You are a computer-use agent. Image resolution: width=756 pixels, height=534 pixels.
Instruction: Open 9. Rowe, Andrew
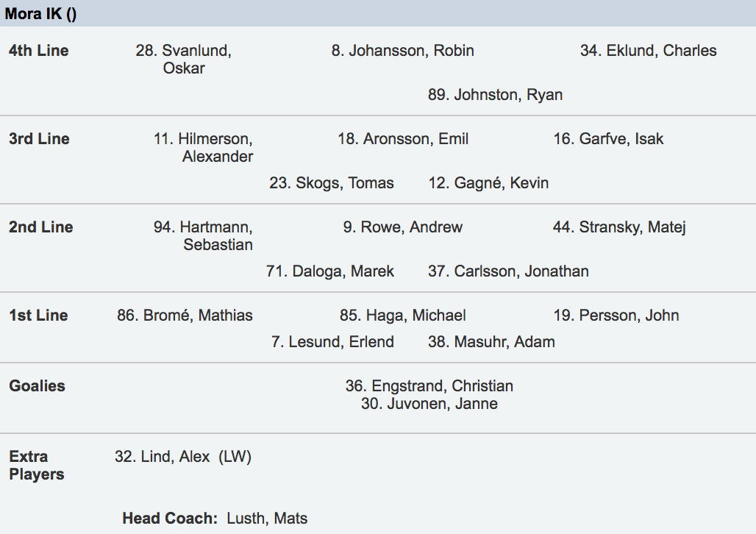[x=402, y=227]
